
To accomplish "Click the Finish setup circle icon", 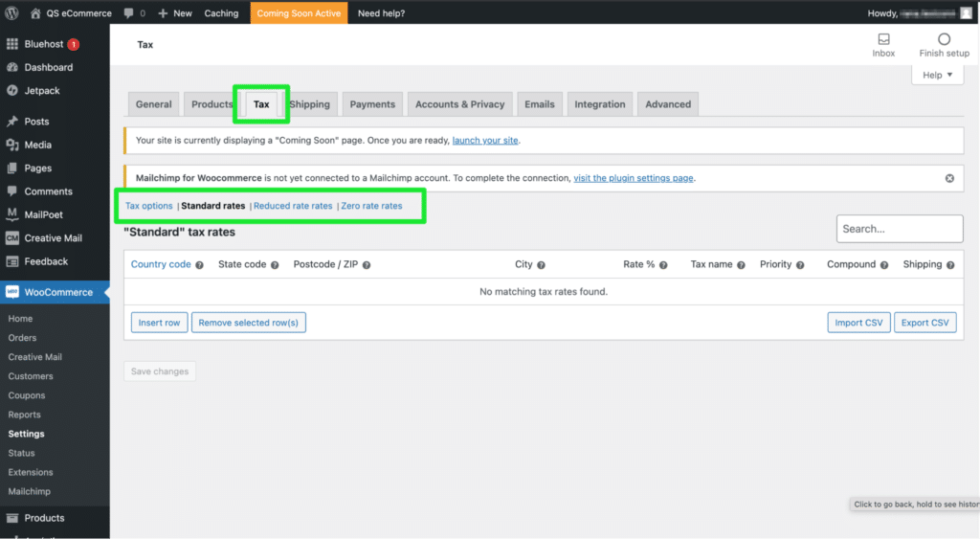I will (x=944, y=39).
